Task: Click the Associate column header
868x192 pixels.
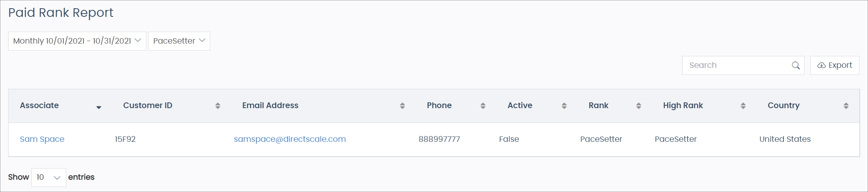Action: 39,106
